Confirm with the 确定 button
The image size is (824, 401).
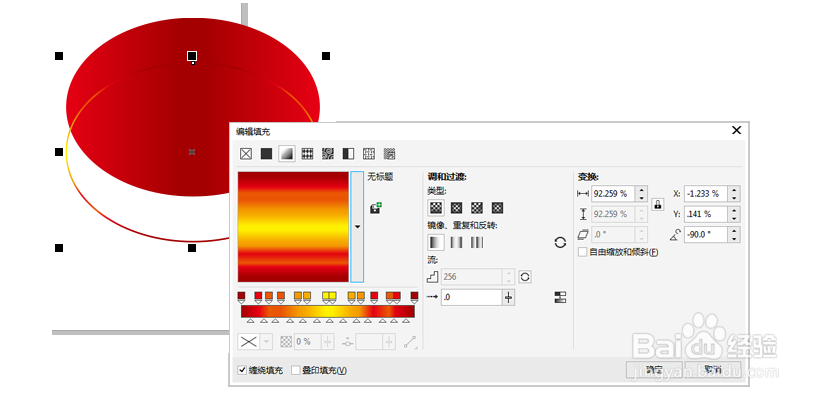[x=654, y=369]
